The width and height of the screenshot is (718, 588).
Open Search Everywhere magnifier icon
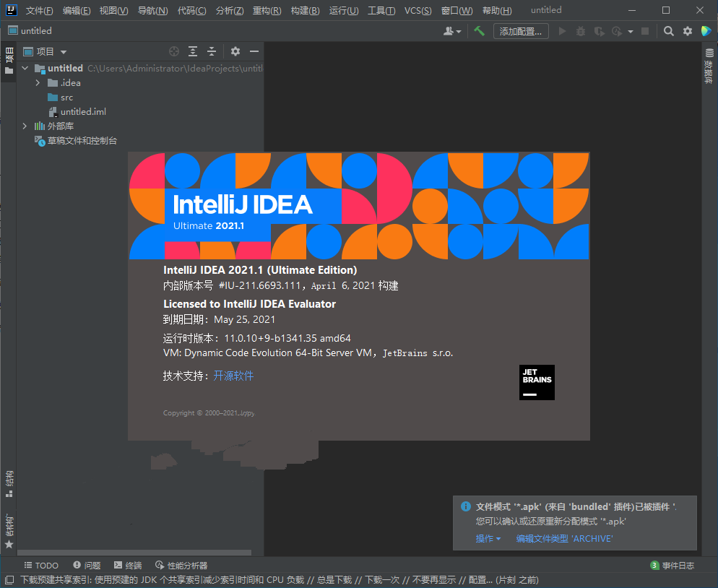click(x=669, y=31)
